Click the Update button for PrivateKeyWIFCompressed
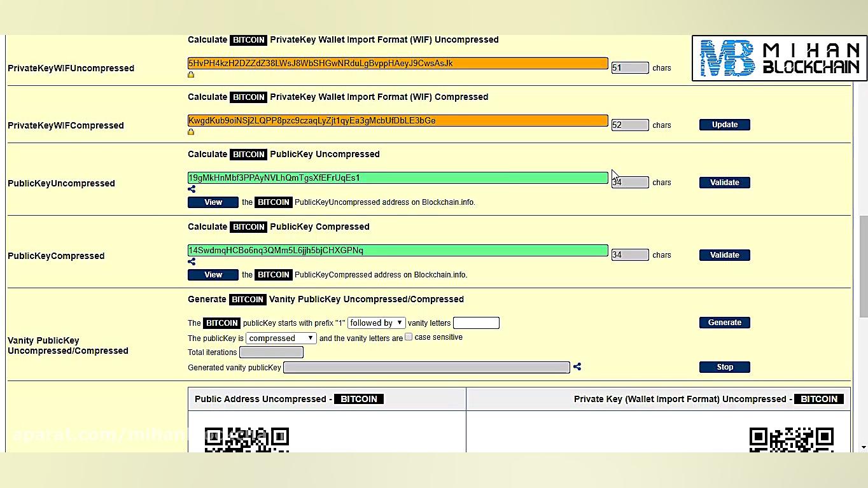The image size is (868, 488). (x=725, y=125)
